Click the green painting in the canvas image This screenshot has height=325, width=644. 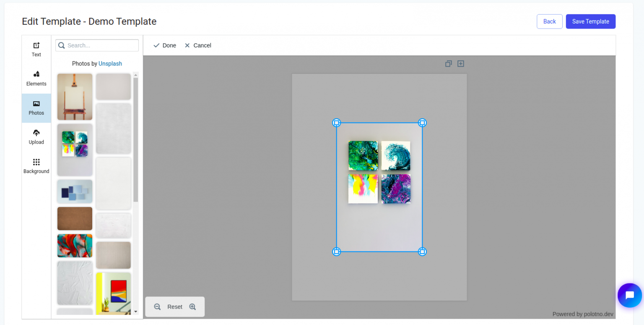coord(363,155)
